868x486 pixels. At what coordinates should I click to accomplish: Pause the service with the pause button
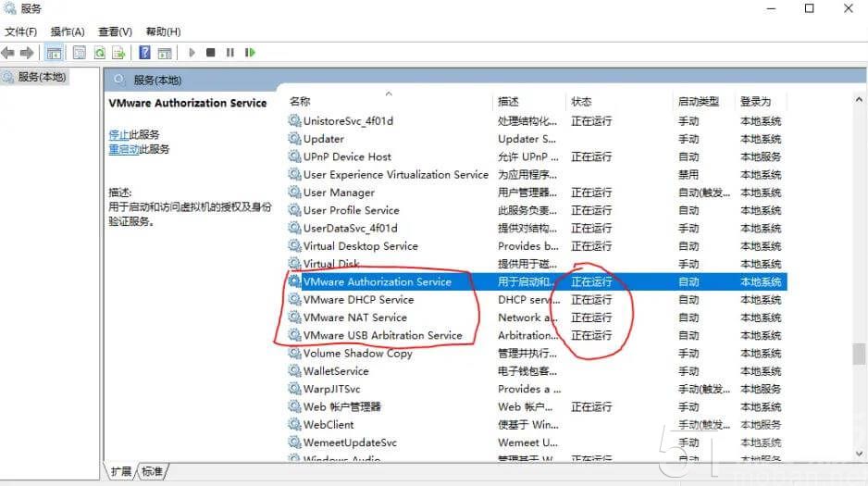point(230,53)
